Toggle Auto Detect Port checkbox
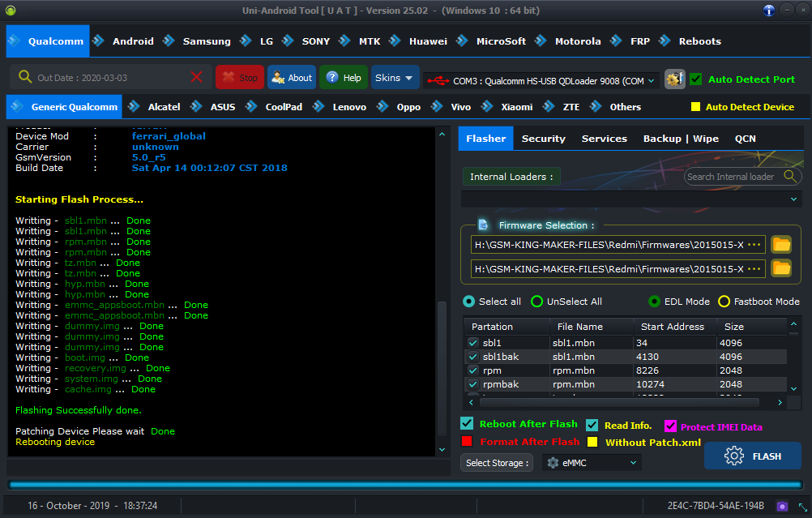 click(696, 79)
